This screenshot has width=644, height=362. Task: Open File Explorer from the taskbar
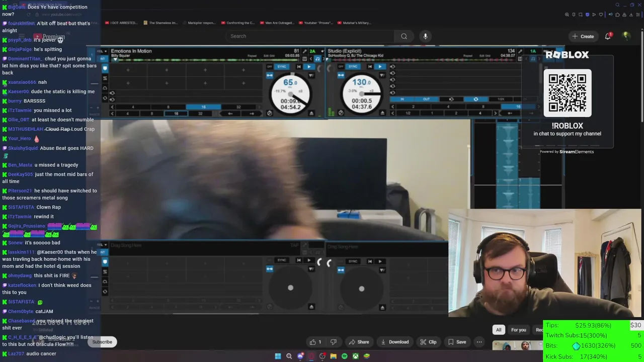coord(333,356)
